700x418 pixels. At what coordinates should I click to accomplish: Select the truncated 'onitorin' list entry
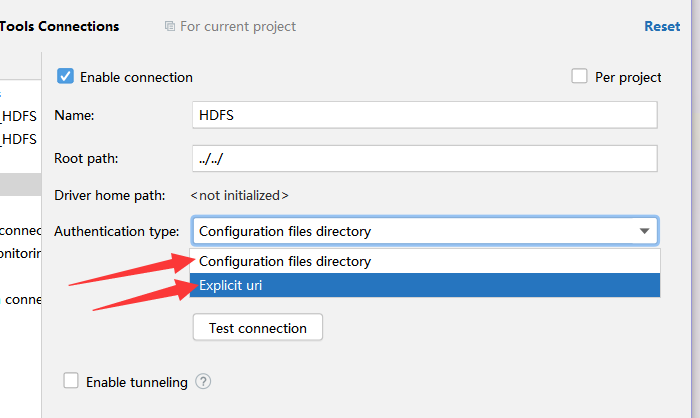(x=20, y=253)
